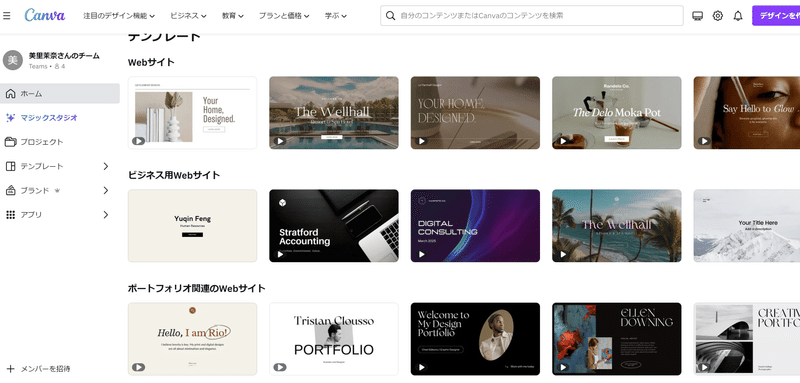
Task: Open the Yuqin Feng template thumbnail
Action: (x=192, y=226)
